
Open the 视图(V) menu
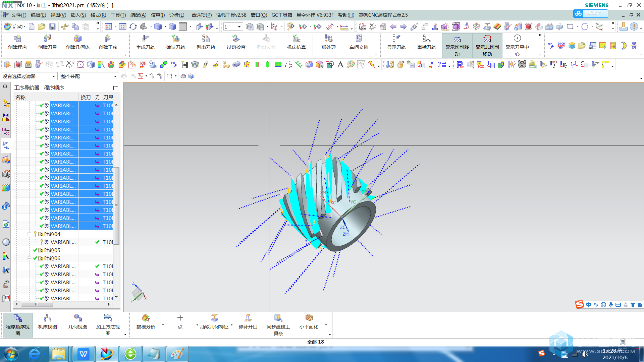(58, 15)
